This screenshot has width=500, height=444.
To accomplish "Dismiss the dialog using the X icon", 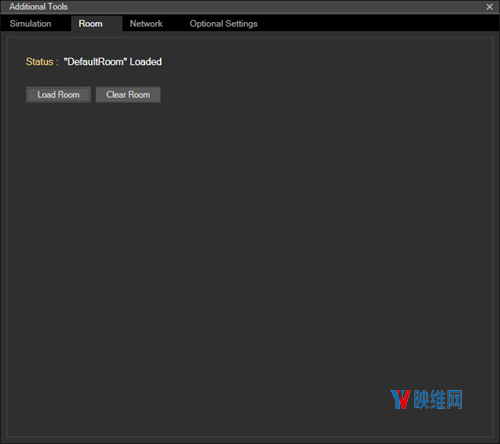I will click(489, 7).
